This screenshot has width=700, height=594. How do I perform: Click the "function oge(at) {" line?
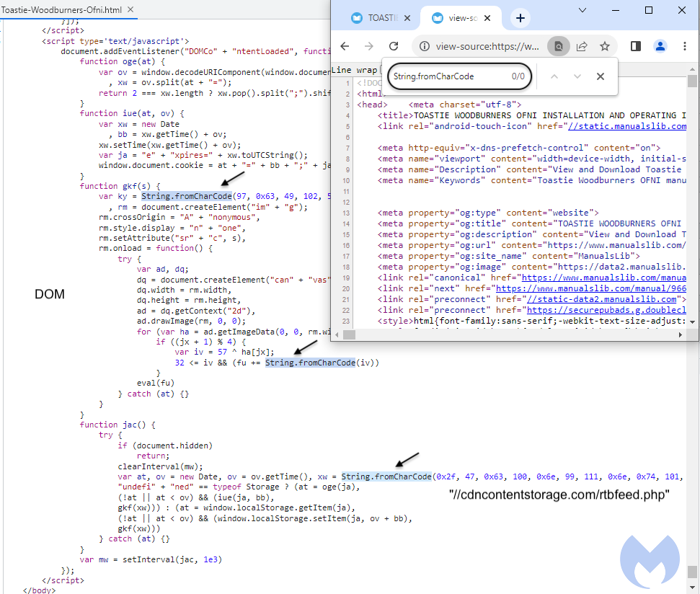[x=123, y=61]
